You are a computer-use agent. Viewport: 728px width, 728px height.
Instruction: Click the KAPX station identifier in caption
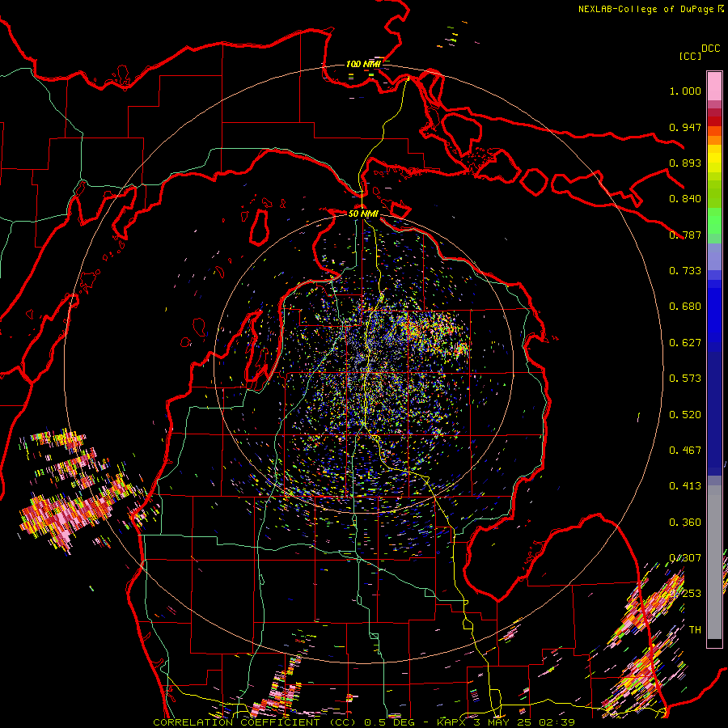click(x=451, y=722)
